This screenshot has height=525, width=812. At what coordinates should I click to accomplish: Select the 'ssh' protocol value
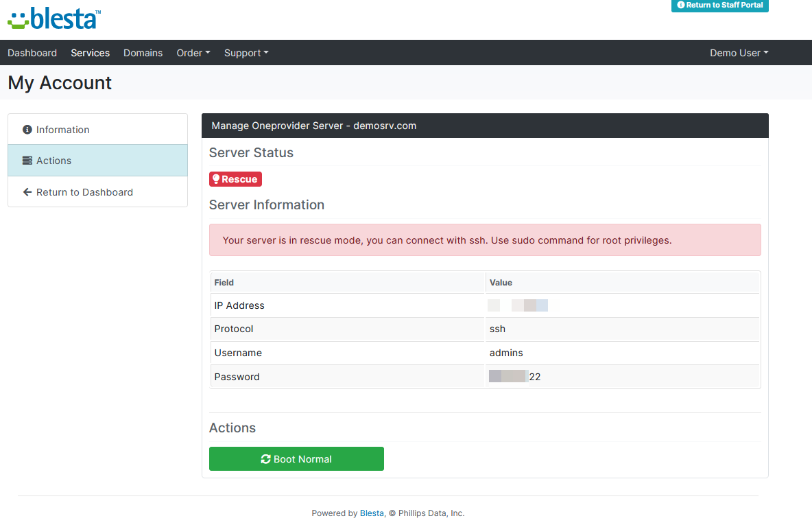point(497,329)
